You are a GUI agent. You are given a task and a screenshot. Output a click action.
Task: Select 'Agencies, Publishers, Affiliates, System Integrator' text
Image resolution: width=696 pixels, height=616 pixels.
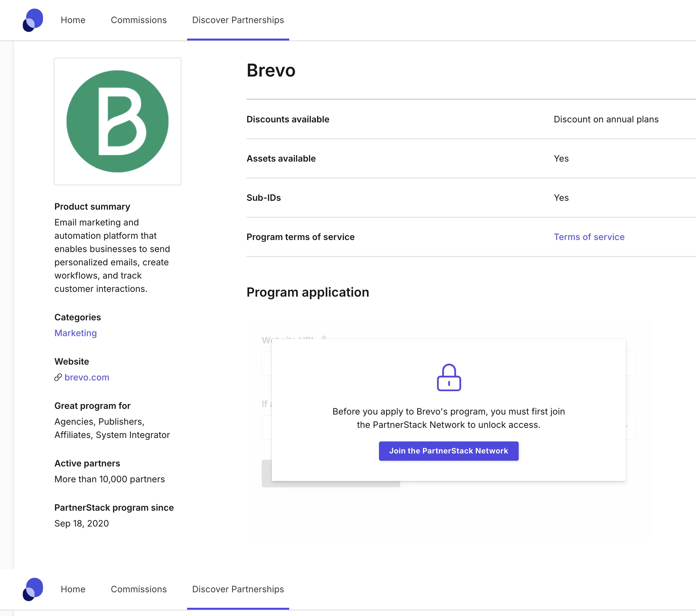(112, 428)
